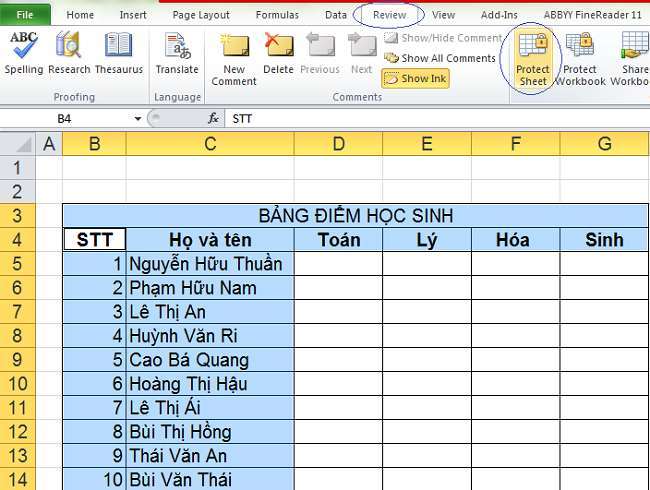Screen dimensions: 650x490
Task: Open Share Workbook
Action: coord(631,59)
